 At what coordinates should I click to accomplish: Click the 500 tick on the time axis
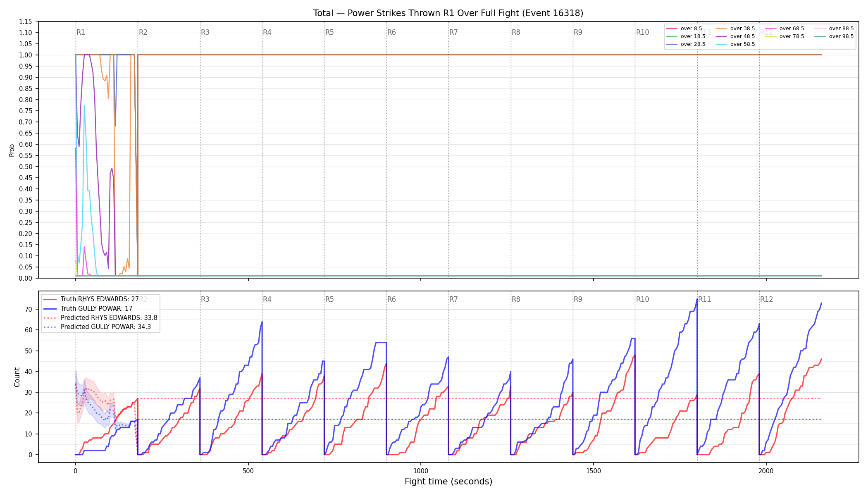click(248, 471)
